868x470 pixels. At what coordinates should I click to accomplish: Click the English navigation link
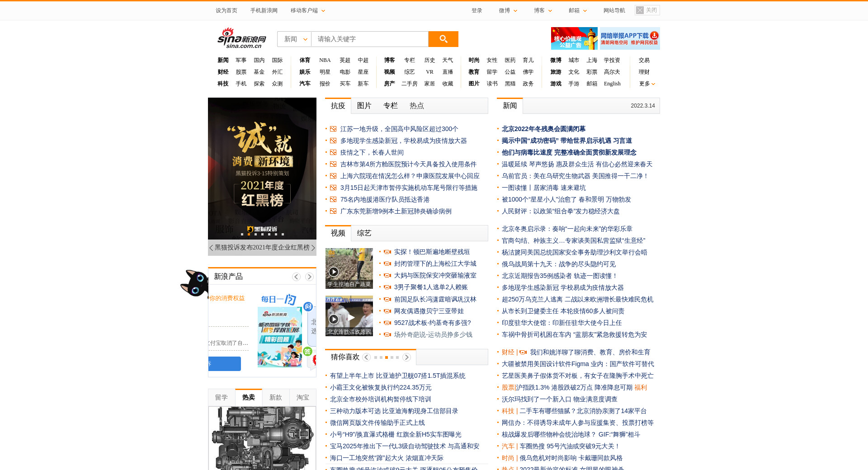click(x=612, y=84)
